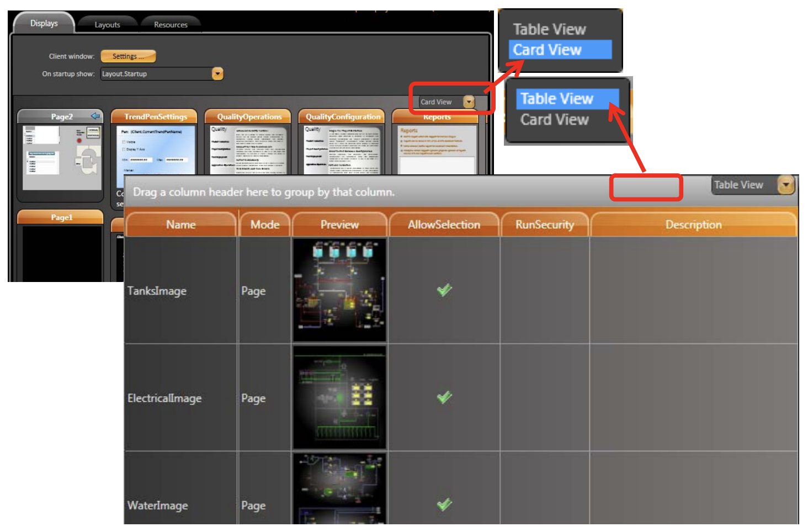Choose Card View in the upper popup menu
The width and height of the screenshot is (808, 532).
click(x=560, y=50)
